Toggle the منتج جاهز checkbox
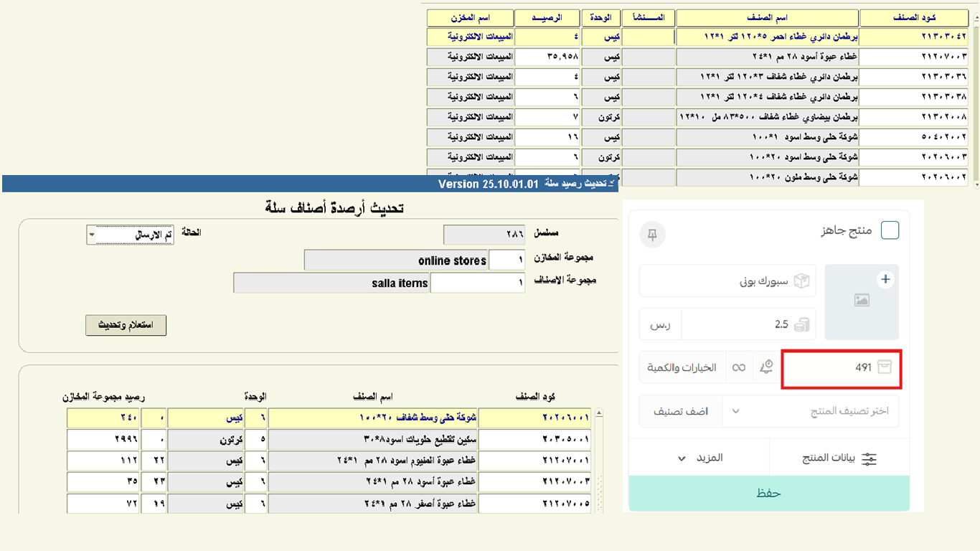The width and height of the screenshot is (980, 551). pyautogui.click(x=890, y=230)
